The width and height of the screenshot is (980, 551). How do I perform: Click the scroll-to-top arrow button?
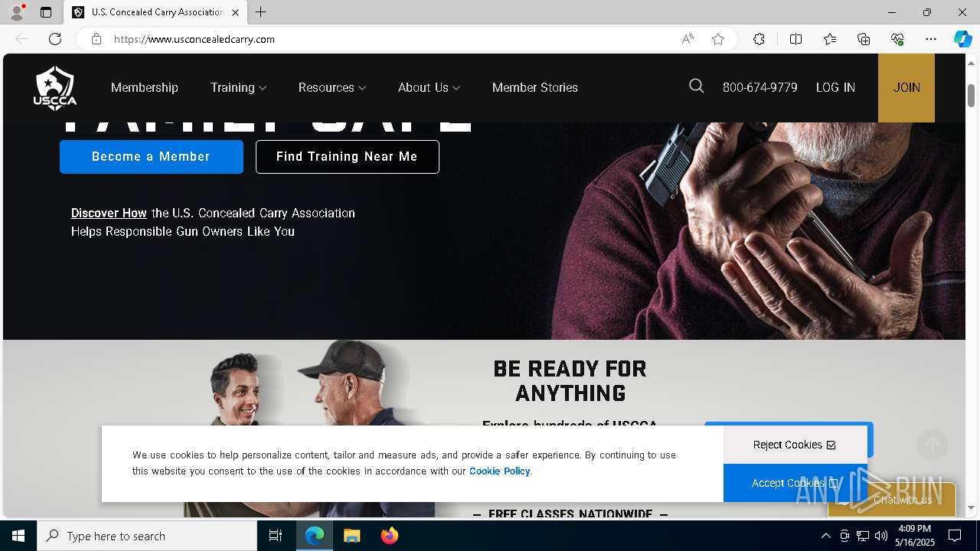(x=932, y=444)
